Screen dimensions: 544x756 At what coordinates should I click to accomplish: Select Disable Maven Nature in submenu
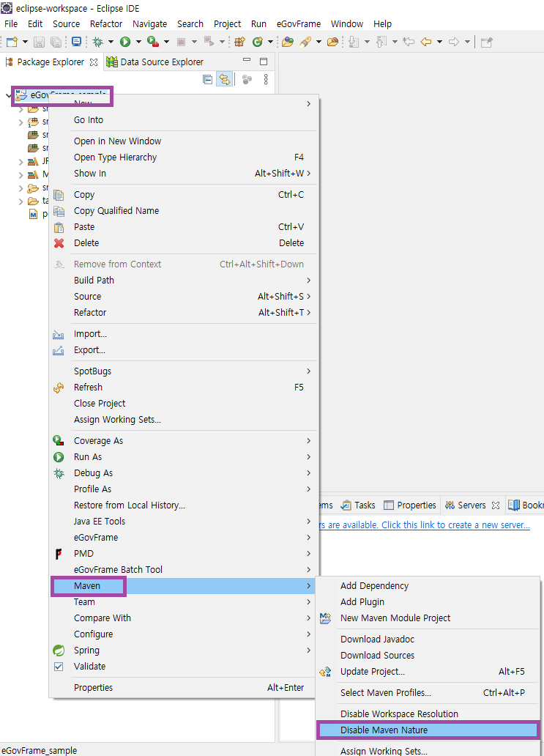(x=428, y=730)
